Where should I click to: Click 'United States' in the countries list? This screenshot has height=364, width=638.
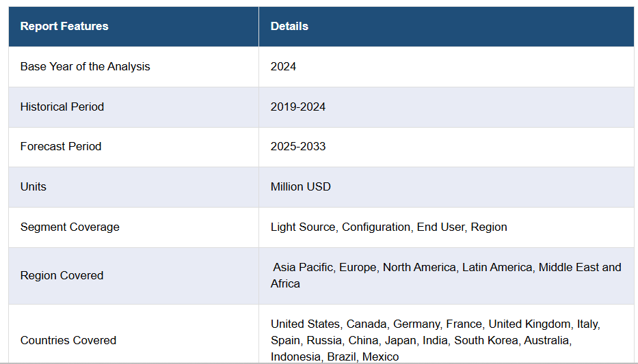304,324
